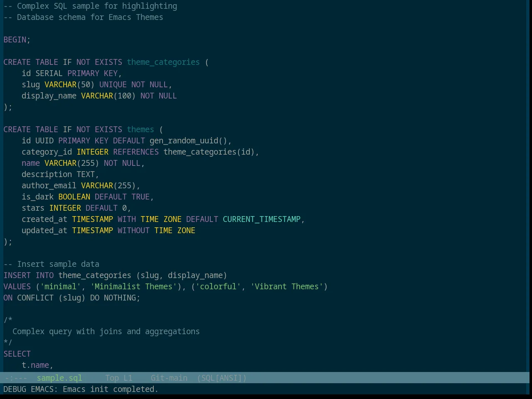
Task: Click the '-- Insert sample data' comment
Action: coord(52,264)
